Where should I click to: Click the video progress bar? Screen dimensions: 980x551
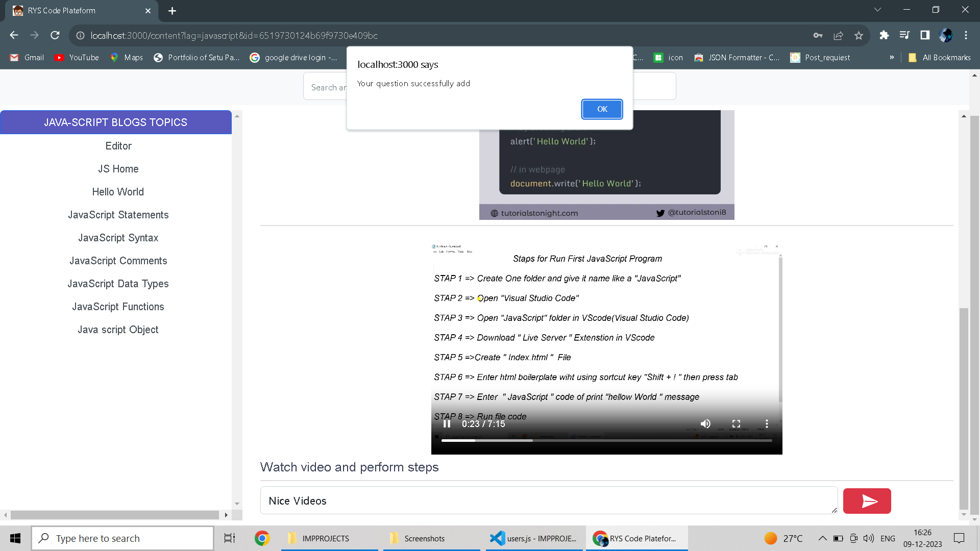click(606, 440)
